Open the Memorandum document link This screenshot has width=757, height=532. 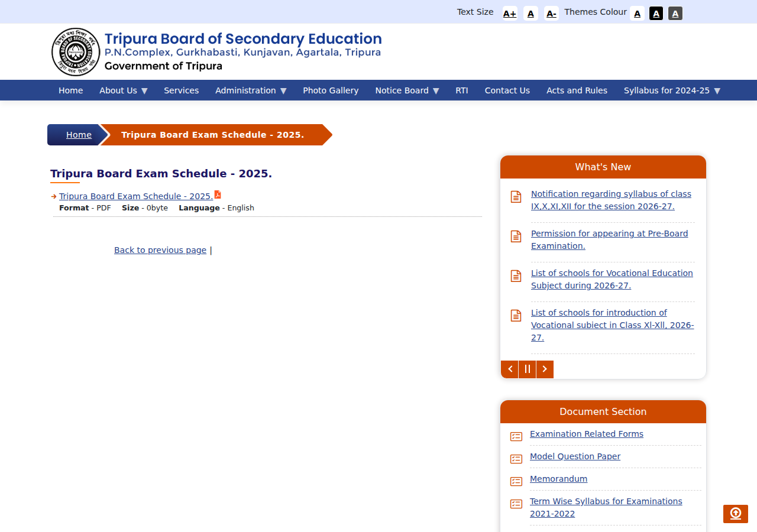pyautogui.click(x=559, y=479)
